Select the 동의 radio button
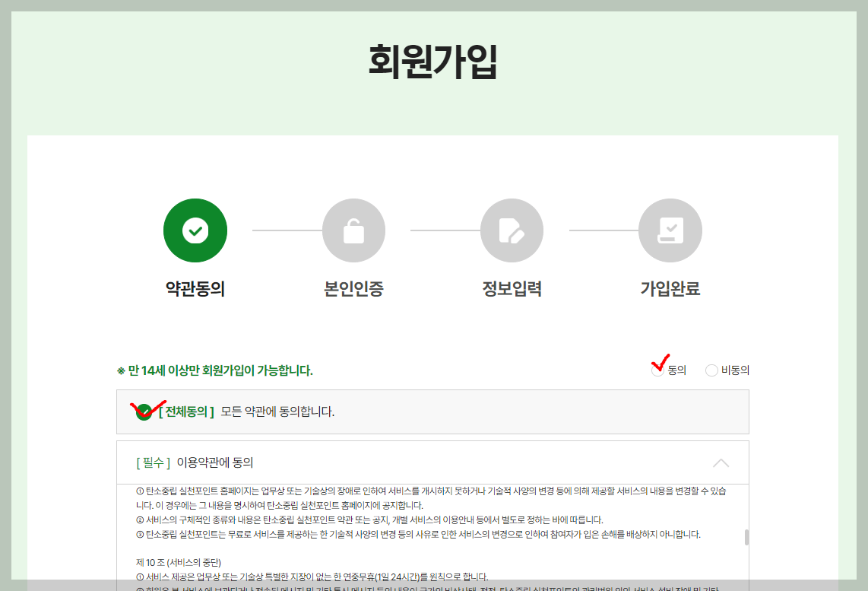 click(x=657, y=370)
